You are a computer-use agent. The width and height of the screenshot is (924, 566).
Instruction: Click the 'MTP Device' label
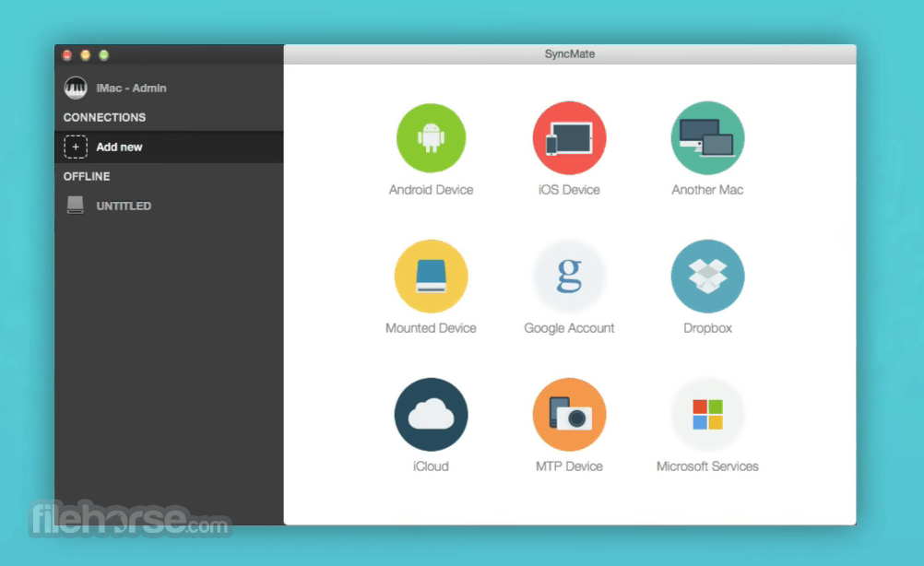(569, 466)
